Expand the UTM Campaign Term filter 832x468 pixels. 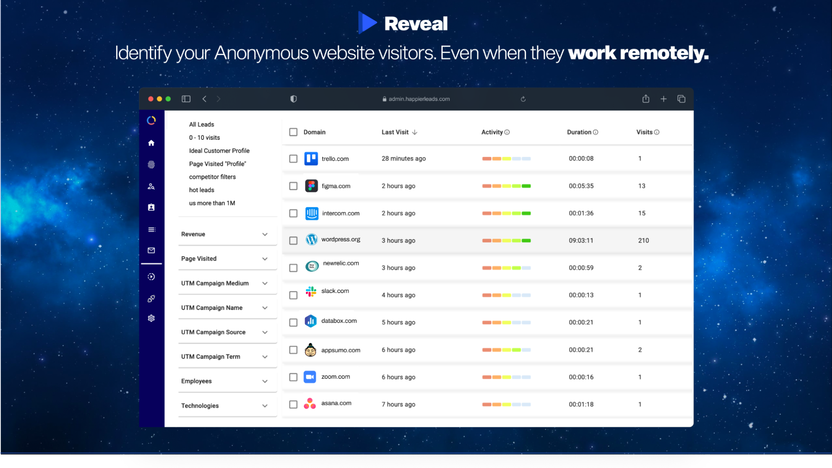point(227,356)
